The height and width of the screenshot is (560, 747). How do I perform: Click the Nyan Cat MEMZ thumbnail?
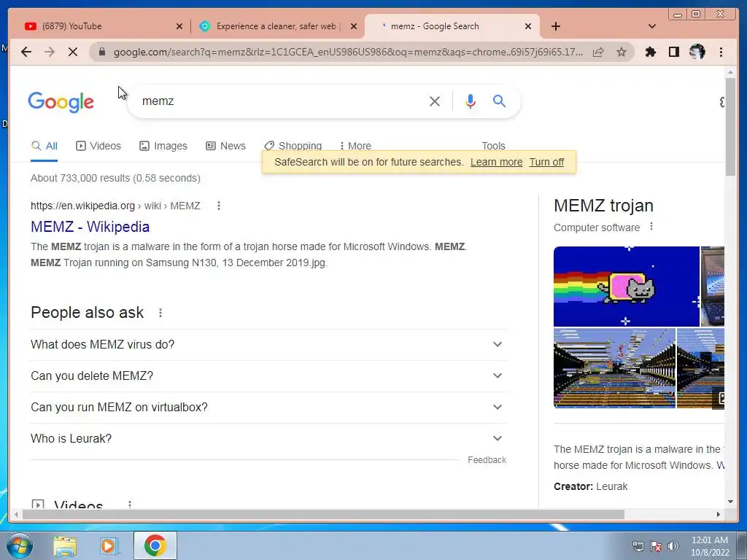point(626,286)
